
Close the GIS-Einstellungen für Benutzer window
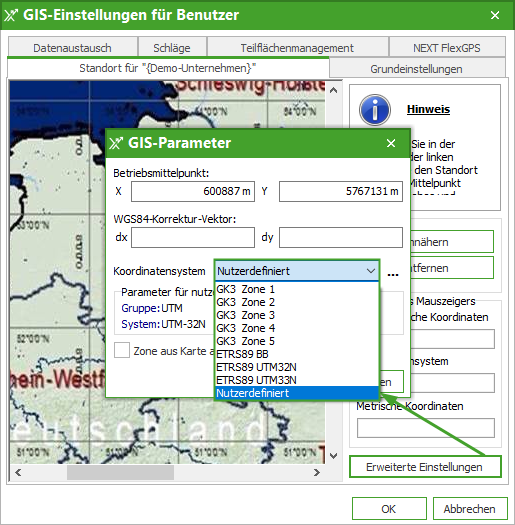495,15
